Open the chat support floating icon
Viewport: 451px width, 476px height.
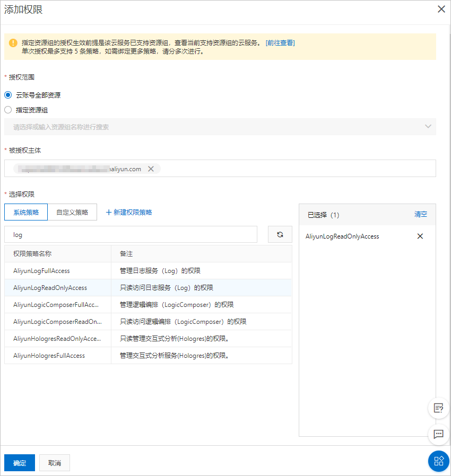coord(438,435)
